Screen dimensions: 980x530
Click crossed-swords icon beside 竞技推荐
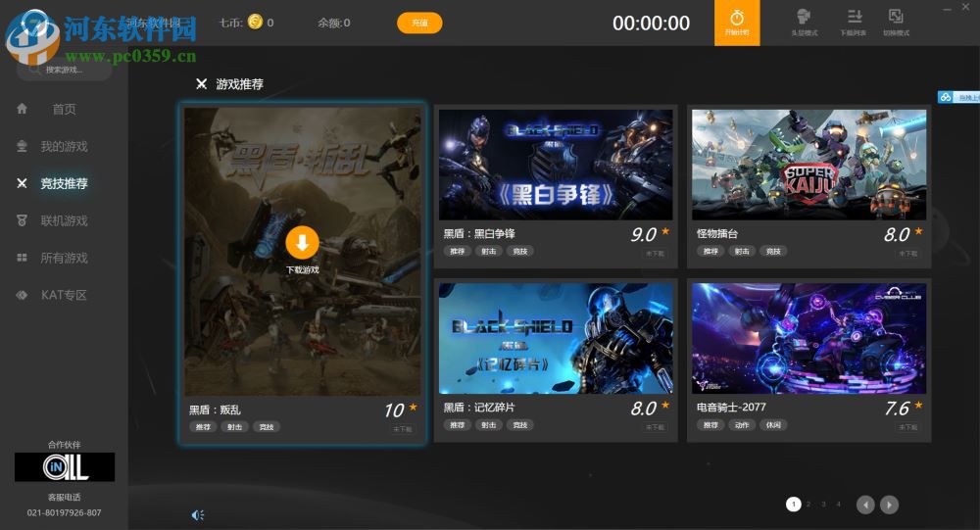[x=22, y=183]
